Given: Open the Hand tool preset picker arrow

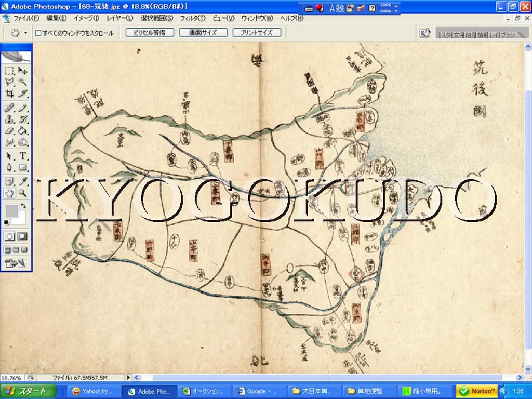Looking at the screenshot, I should click(26, 33).
